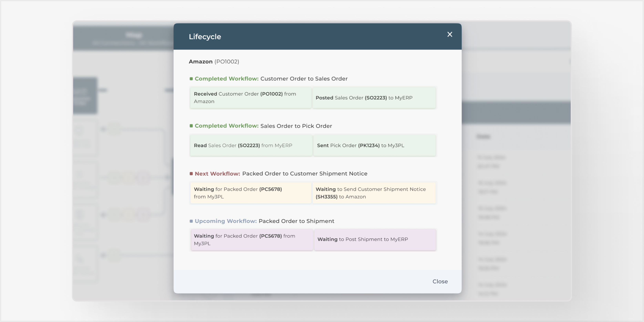This screenshot has height=322, width=644.
Task: Close the Lifecycle dialog with the X icon
Action: coord(450,35)
